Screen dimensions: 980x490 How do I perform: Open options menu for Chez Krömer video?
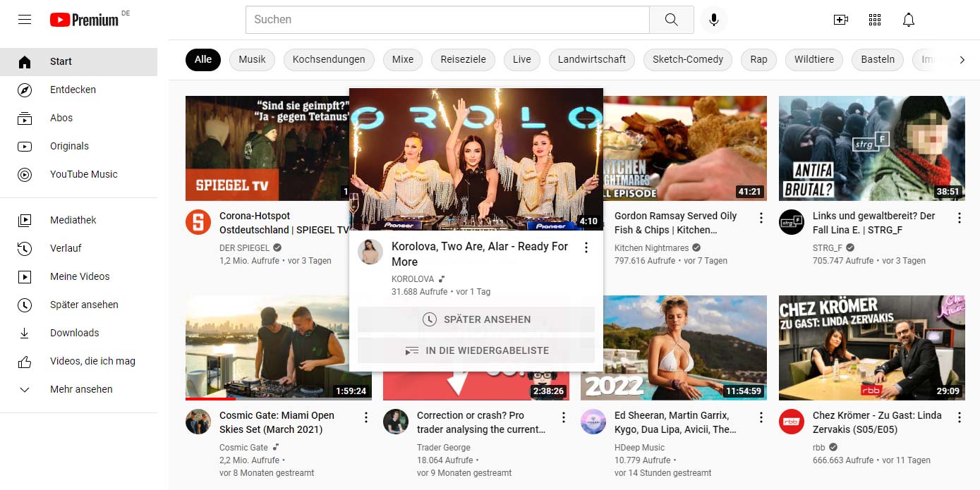960,417
